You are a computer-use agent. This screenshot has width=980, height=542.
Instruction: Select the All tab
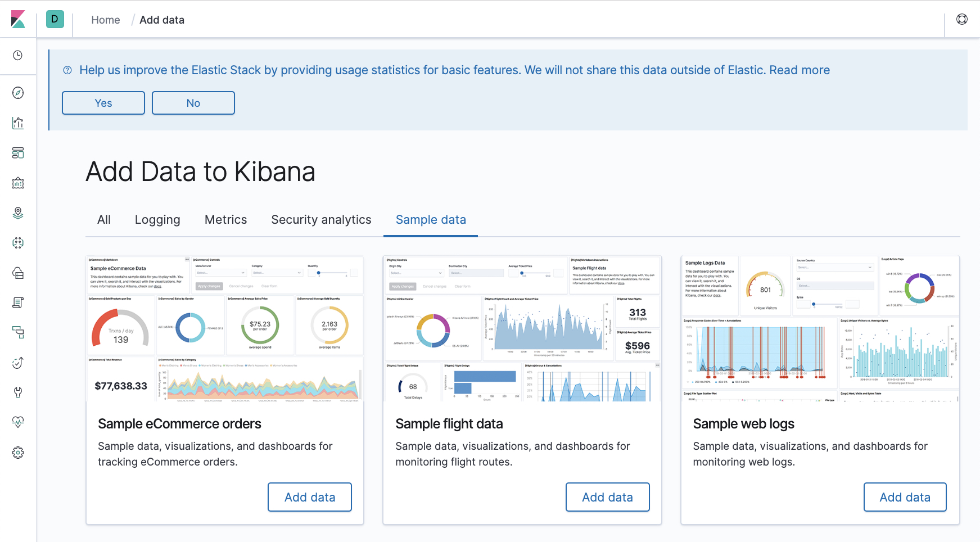pyautogui.click(x=104, y=220)
